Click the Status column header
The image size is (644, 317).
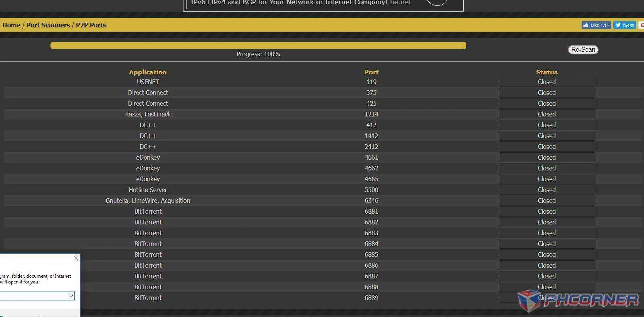(546, 72)
